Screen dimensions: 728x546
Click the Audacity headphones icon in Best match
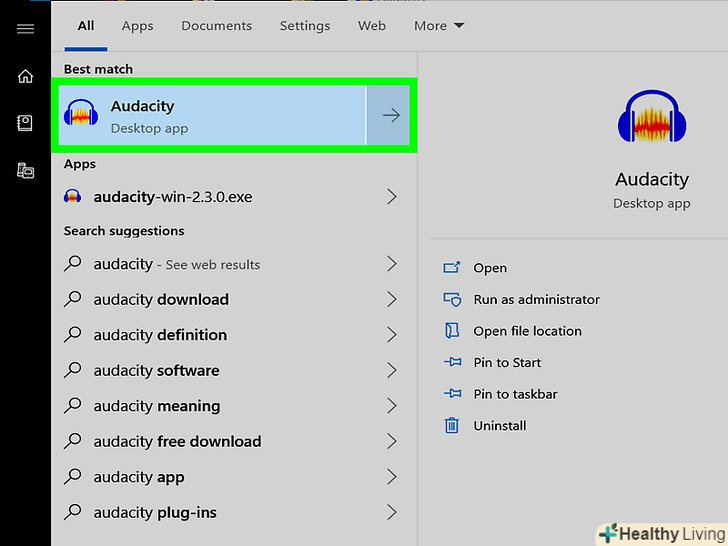81,113
